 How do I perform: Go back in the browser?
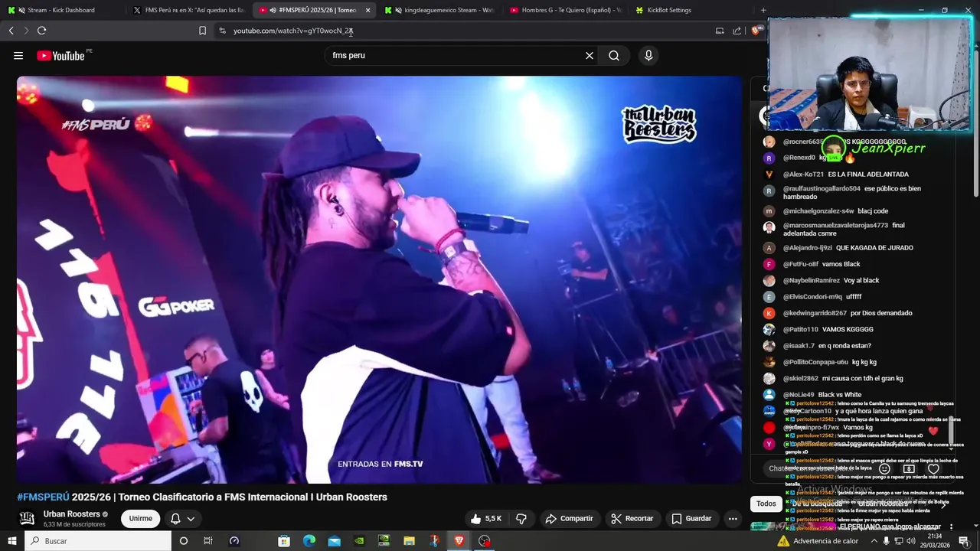(x=11, y=31)
